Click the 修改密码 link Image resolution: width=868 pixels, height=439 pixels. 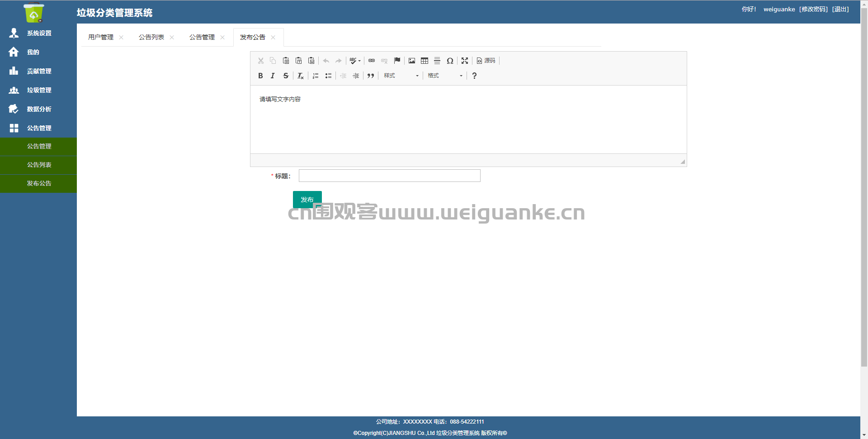tap(813, 9)
